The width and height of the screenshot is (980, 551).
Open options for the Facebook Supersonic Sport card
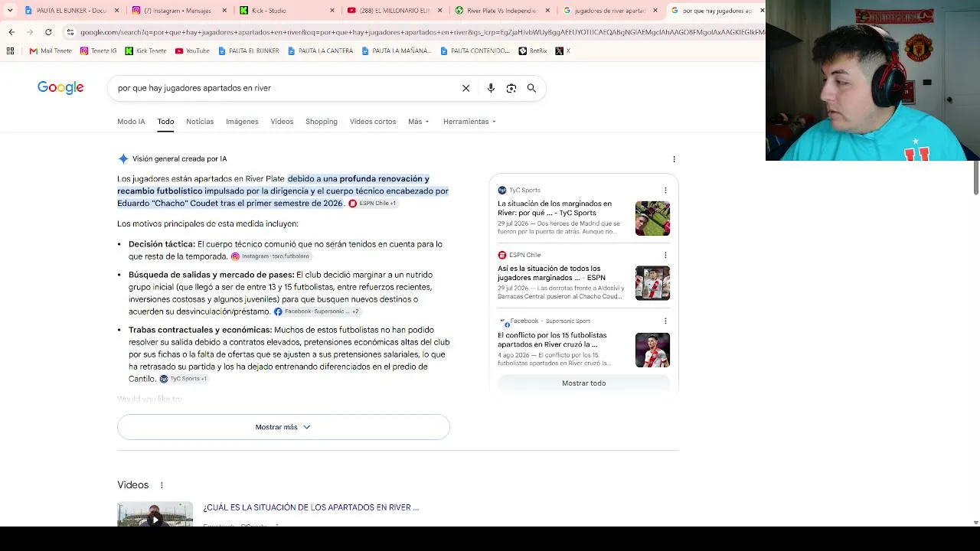click(x=665, y=321)
